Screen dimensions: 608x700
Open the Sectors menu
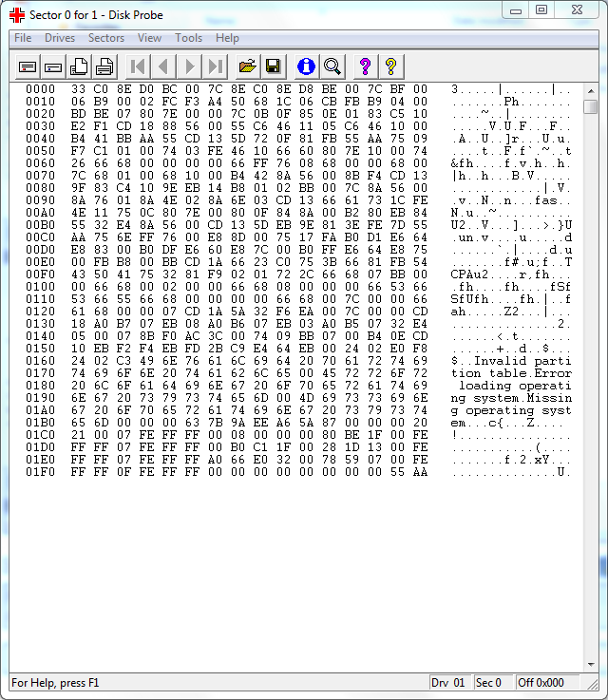pyautogui.click(x=106, y=38)
